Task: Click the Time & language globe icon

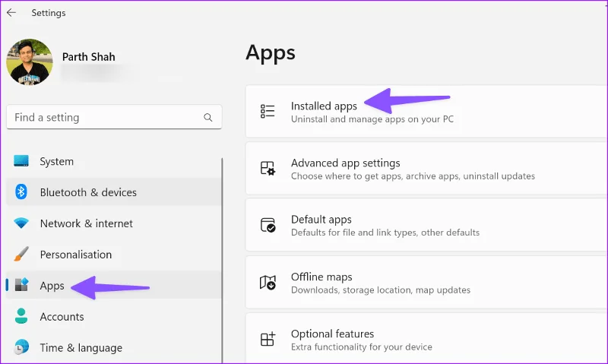Action: point(21,347)
